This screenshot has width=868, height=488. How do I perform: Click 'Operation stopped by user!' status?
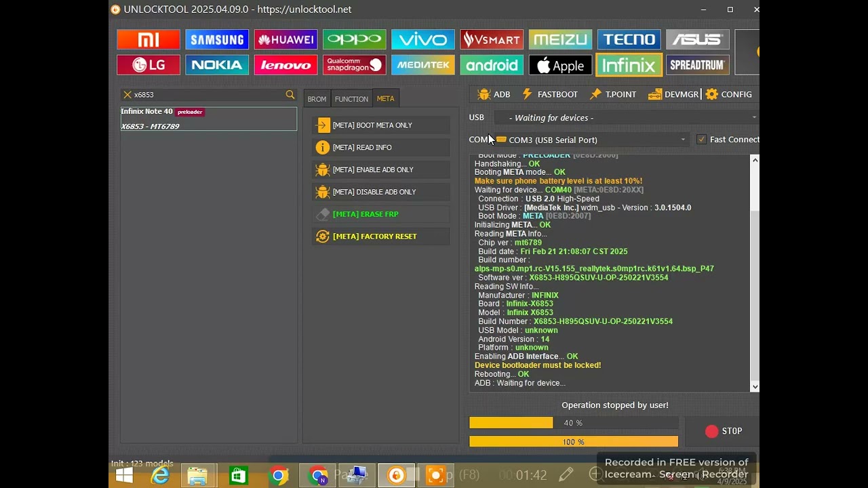coord(615,405)
